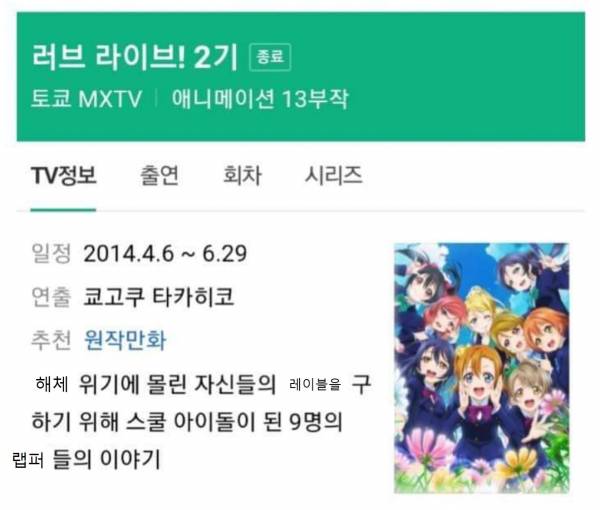This screenshot has width=600, height=510.
Task: Open the Love Live poster thumbnail
Action: coord(482,368)
